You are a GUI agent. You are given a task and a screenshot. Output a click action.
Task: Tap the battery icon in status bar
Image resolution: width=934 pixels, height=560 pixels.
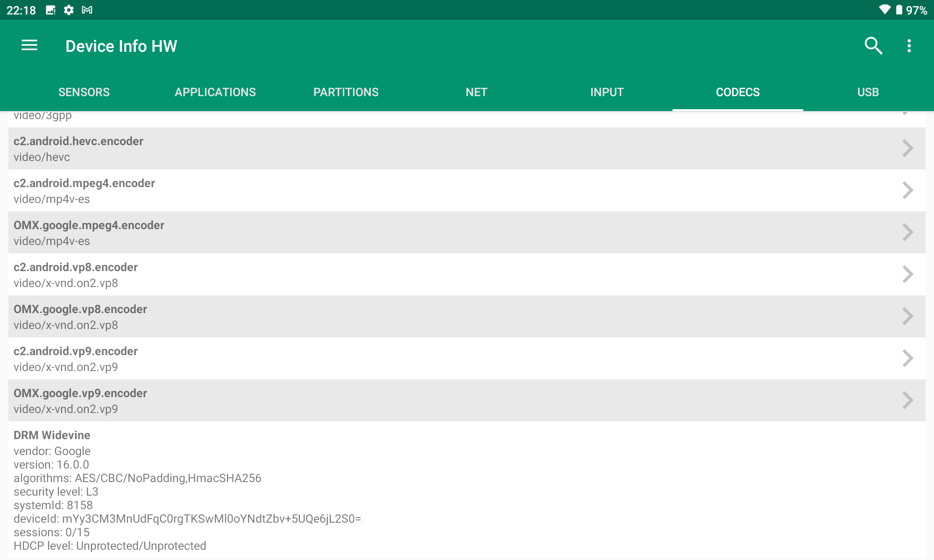(899, 10)
